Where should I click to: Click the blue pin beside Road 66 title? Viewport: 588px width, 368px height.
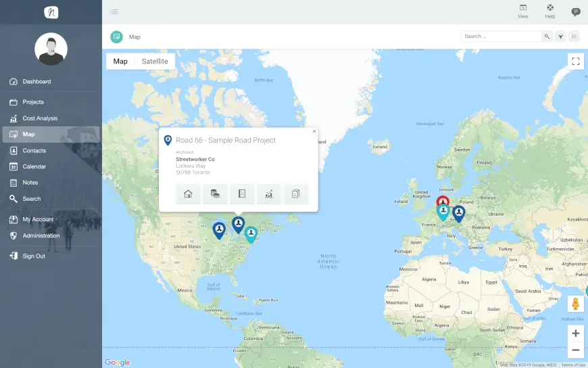[168, 141]
